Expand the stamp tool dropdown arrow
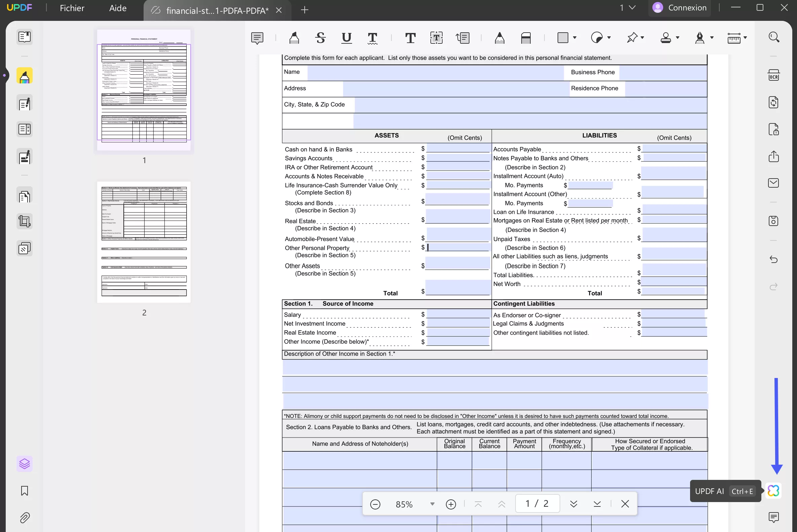The image size is (797, 532). [677, 38]
